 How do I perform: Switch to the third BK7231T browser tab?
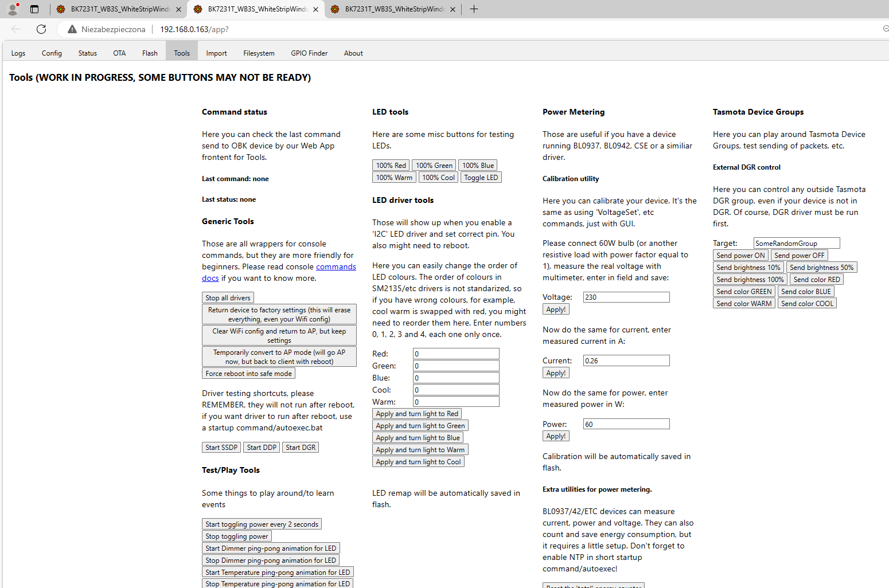393,9
